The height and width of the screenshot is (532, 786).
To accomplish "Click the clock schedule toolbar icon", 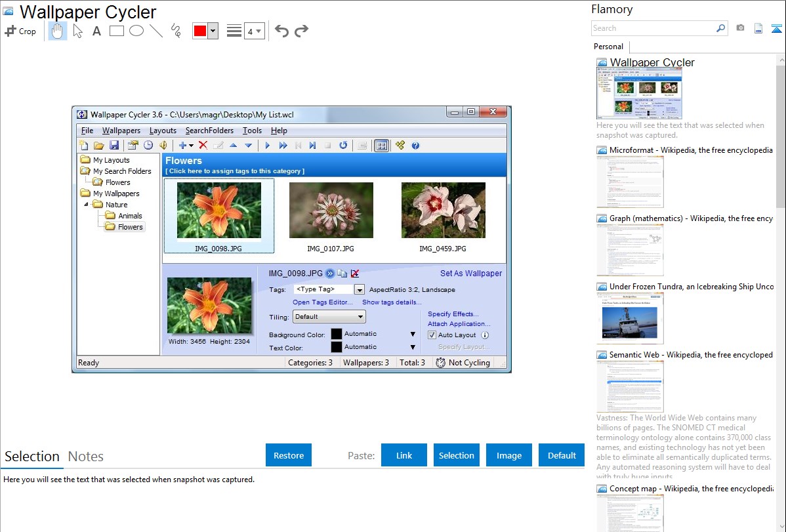I will tap(148, 146).
